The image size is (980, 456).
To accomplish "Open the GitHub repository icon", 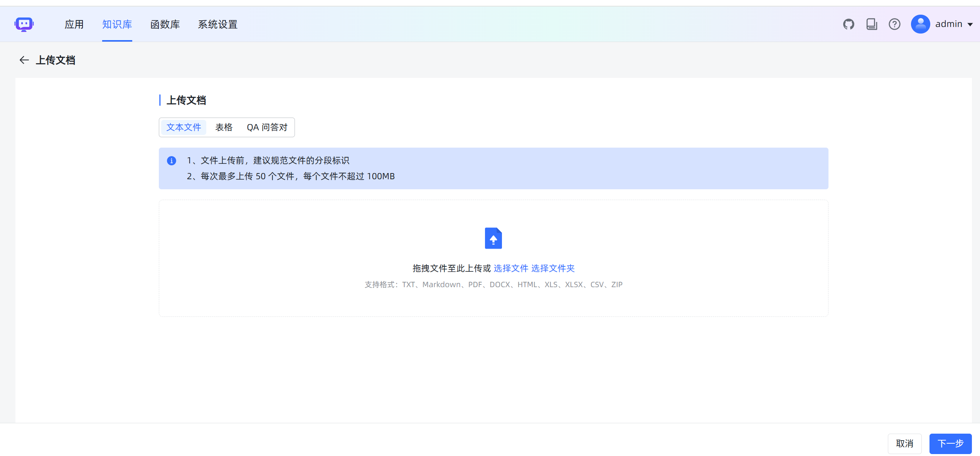I will [x=849, y=24].
